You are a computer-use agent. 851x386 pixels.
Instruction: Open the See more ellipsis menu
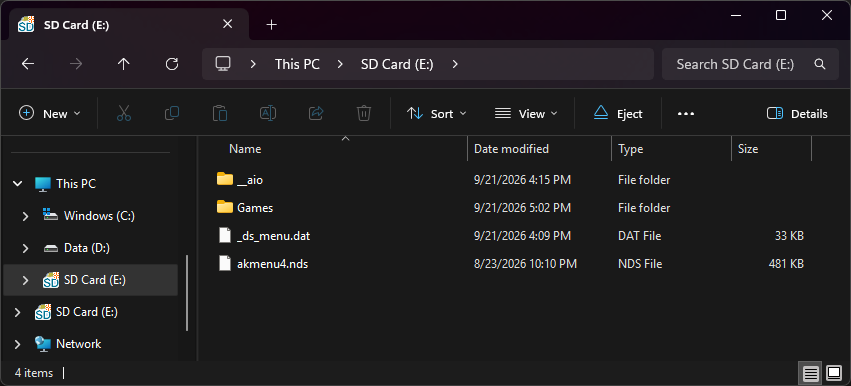pos(686,114)
